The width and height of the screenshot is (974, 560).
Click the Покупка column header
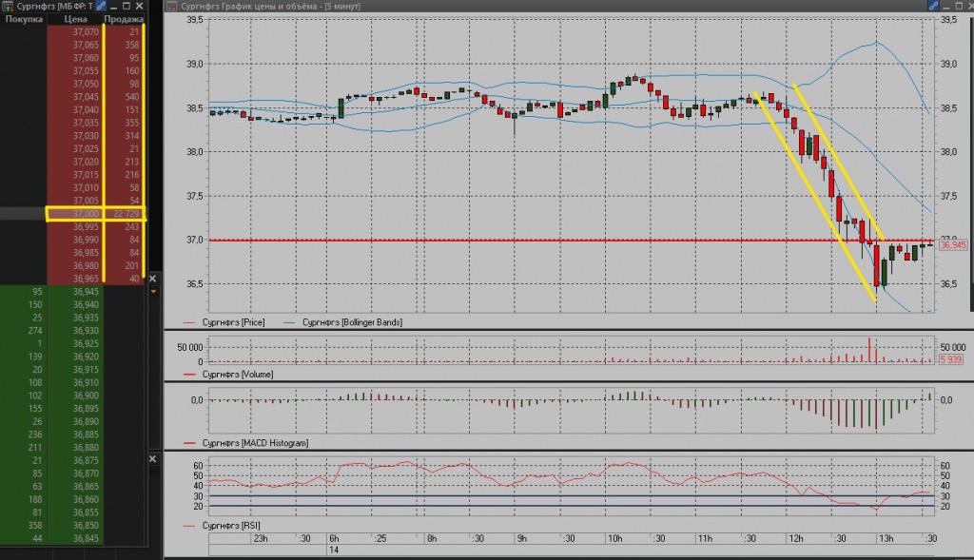(x=24, y=19)
